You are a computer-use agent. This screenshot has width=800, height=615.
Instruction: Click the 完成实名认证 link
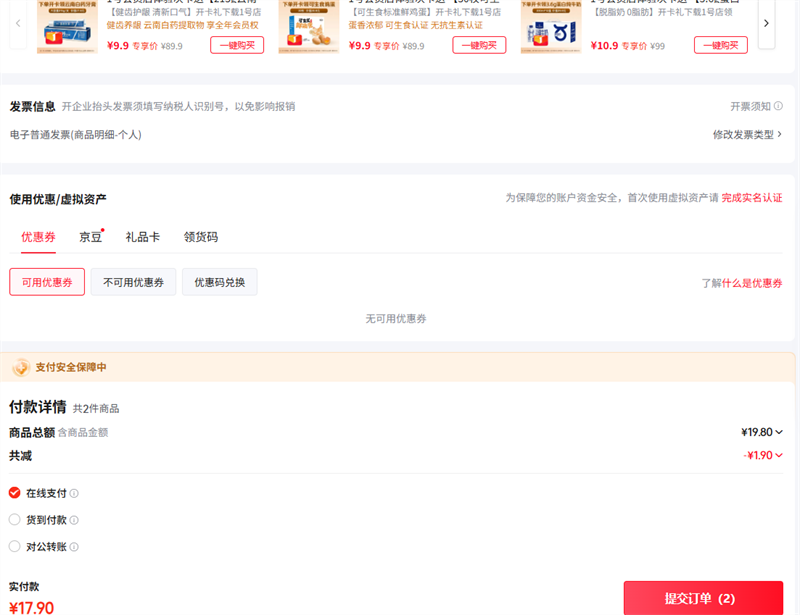(751, 198)
